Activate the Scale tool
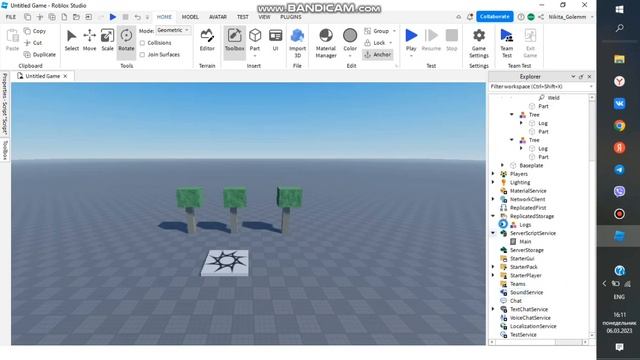Viewport: 640px width, 360px height. coord(107,40)
